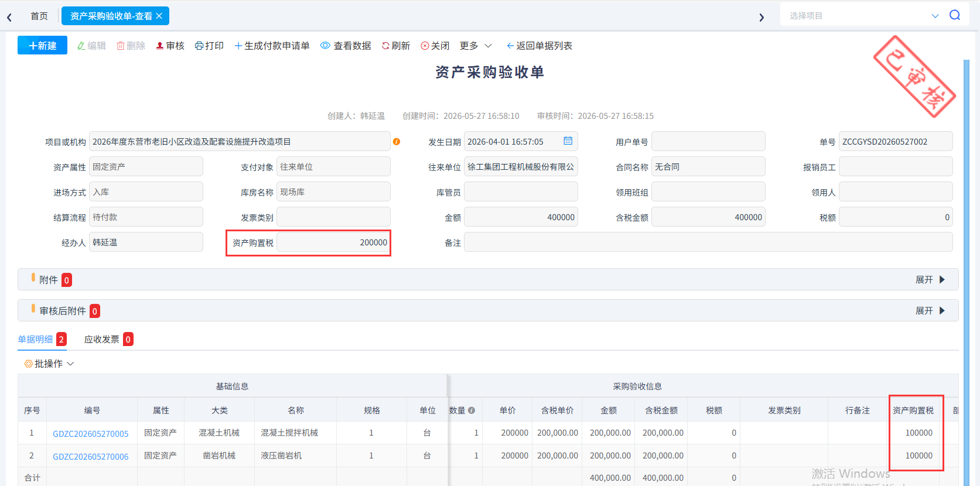Click the 数量 column help icon
Image resolution: width=980 pixels, height=486 pixels.
tap(472, 410)
